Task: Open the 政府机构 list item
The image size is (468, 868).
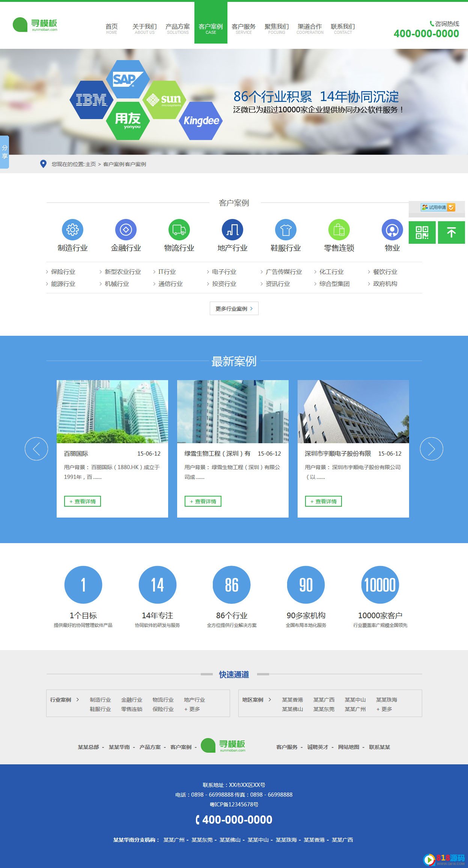Action: click(x=385, y=284)
